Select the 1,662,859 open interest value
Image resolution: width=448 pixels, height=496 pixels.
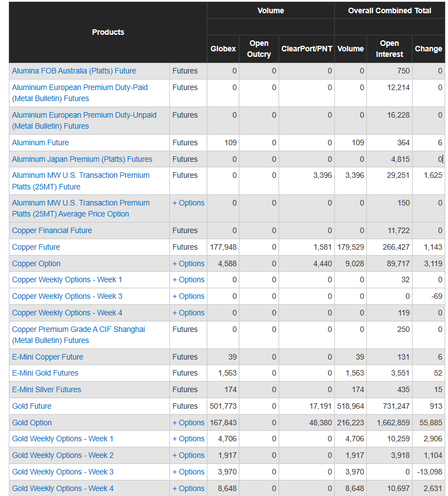(393, 423)
